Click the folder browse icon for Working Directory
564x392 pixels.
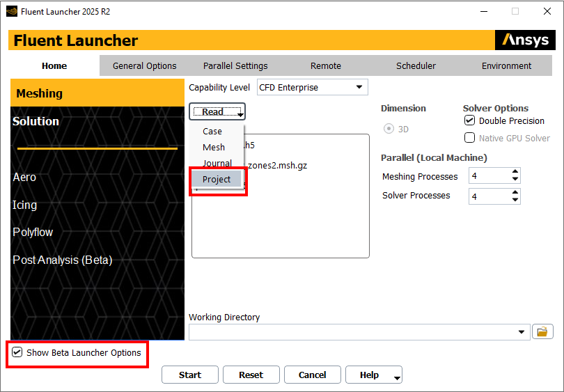pyautogui.click(x=542, y=331)
